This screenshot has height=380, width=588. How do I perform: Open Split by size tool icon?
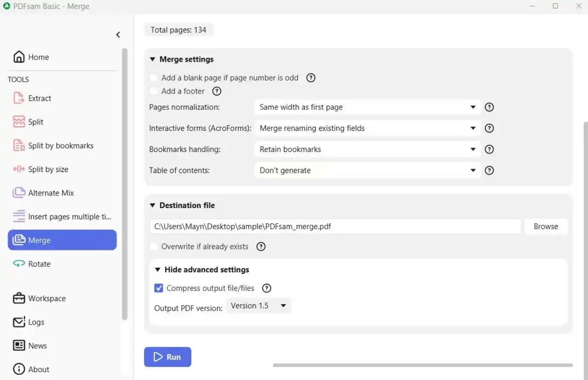coord(19,169)
